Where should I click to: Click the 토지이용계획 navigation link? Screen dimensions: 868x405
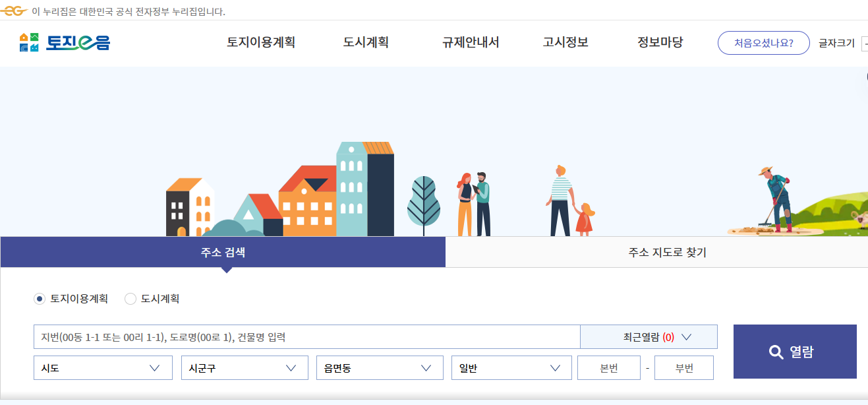[x=261, y=42]
